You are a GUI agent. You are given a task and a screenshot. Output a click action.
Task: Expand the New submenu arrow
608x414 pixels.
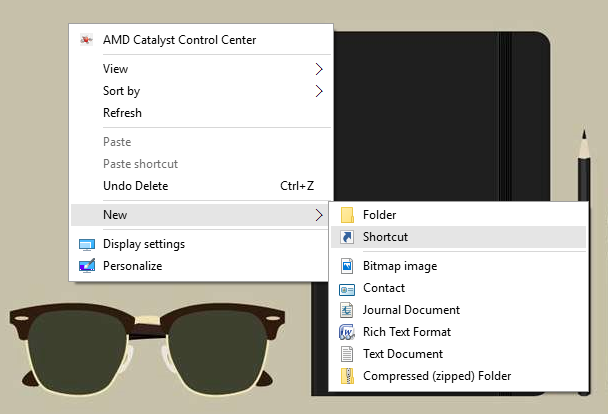tap(319, 215)
